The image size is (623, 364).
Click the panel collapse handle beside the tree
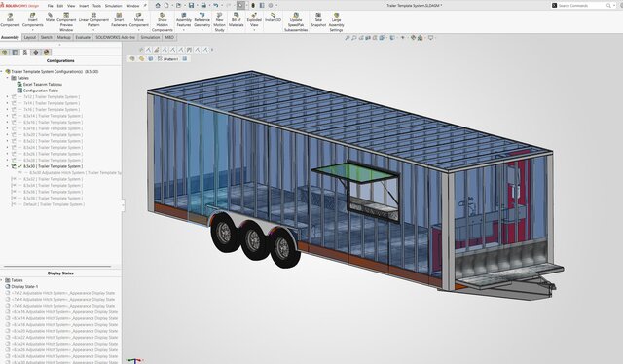123,205
